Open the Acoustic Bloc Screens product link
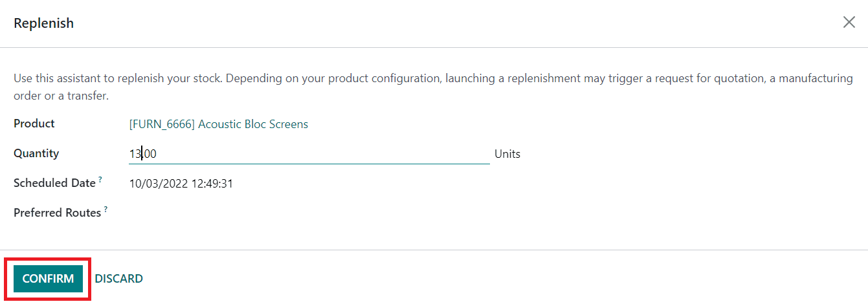The height and width of the screenshot is (304, 868). [x=219, y=124]
